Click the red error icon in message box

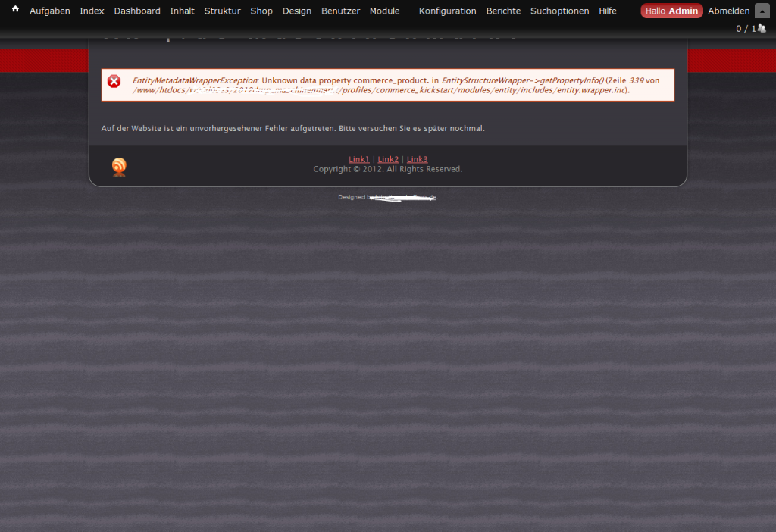(114, 82)
